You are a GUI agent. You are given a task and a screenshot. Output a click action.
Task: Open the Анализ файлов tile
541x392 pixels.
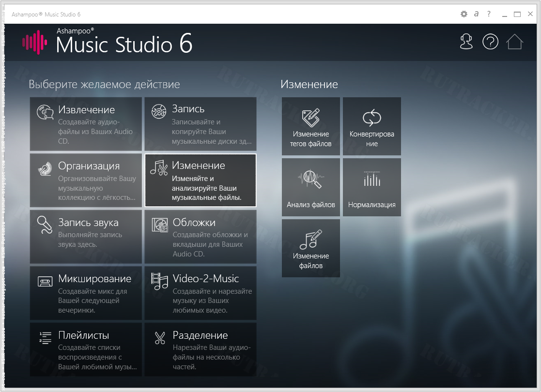click(x=310, y=187)
